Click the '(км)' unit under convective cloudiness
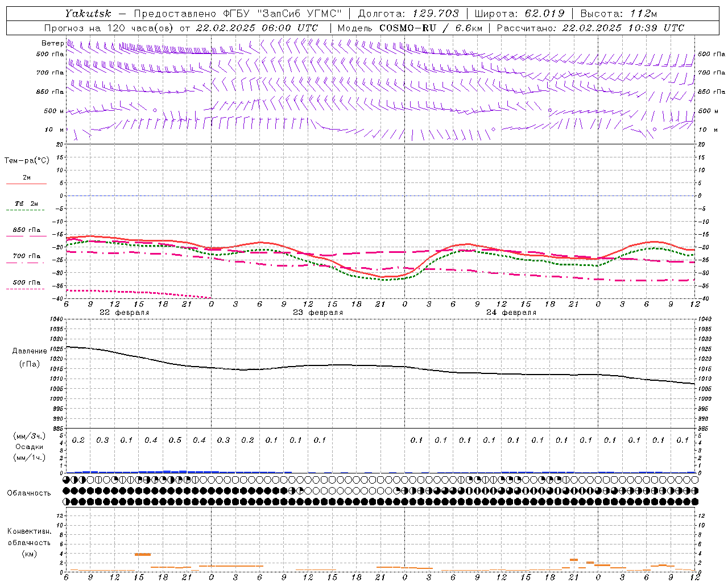Viewport: 728px width, 582px height. pos(29,554)
